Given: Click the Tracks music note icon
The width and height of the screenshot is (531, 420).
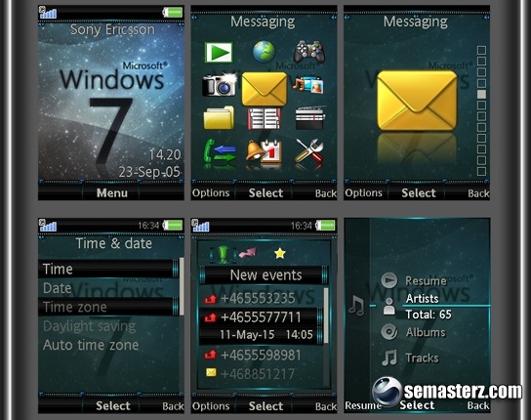Looking at the screenshot, I should tap(389, 357).
